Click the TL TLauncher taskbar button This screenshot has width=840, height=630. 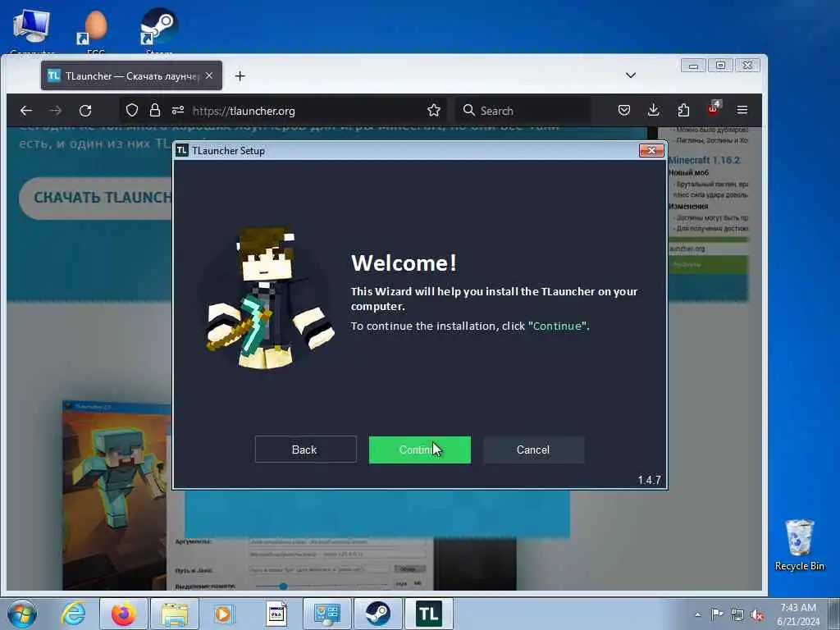pyautogui.click(x=429, y=614)
